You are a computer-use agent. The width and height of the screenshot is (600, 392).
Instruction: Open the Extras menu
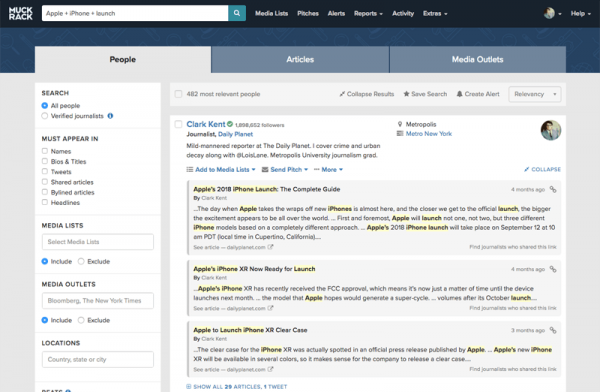(x=435, y=13)
